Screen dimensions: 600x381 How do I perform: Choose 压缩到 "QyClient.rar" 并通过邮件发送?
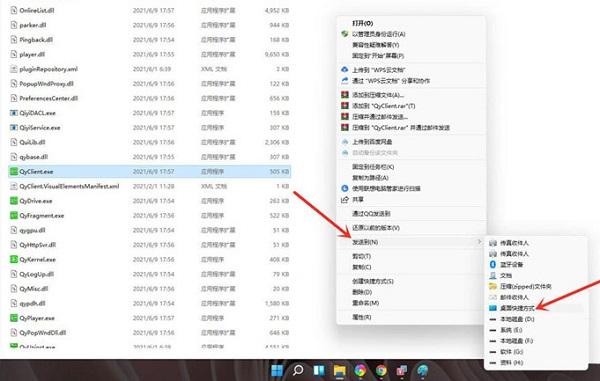click(x=401, y=127)
